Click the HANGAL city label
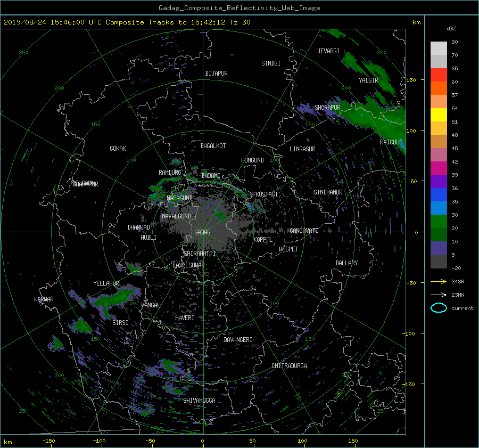The width and height of the screenshot is (479, 448). pyautogui.click(x=150, y=305)
